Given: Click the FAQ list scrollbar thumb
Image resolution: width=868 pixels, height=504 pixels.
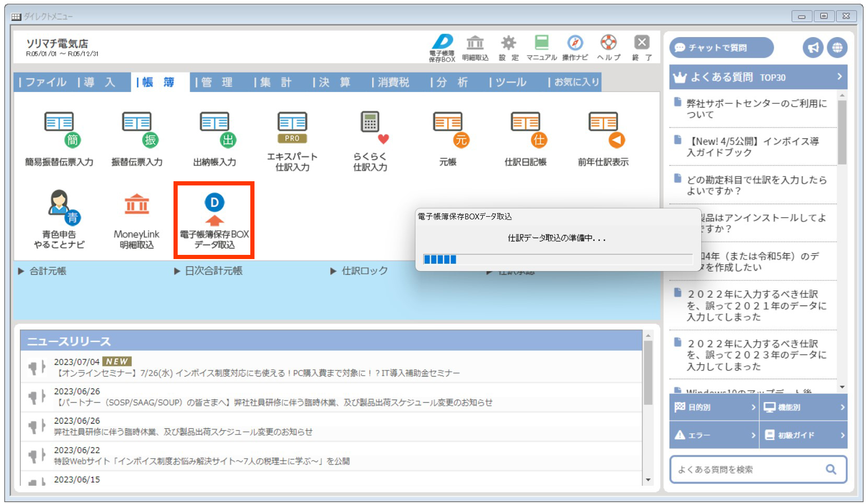Looking at the screenshot, I should click(842, 133).
